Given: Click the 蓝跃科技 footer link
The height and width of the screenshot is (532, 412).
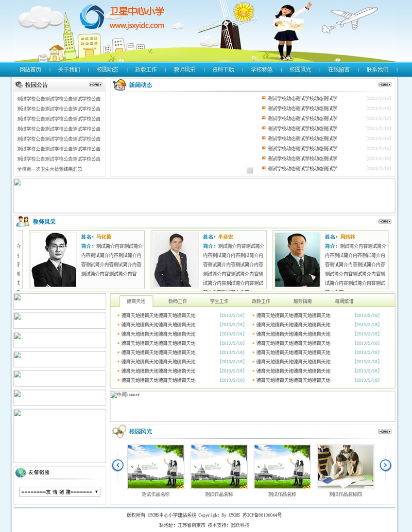Looking at the screenshot, I should click(x=242, y=525).
